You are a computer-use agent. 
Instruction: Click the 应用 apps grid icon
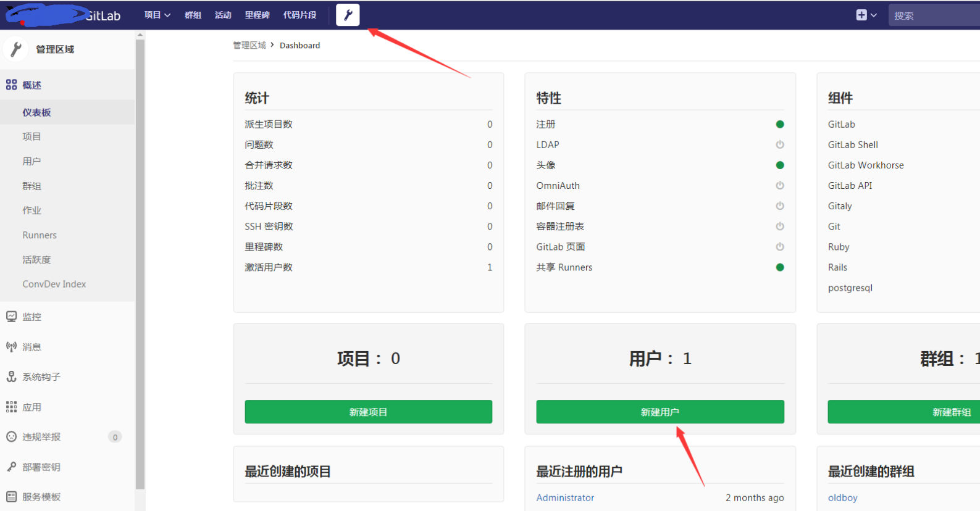[x=11, y=407]
